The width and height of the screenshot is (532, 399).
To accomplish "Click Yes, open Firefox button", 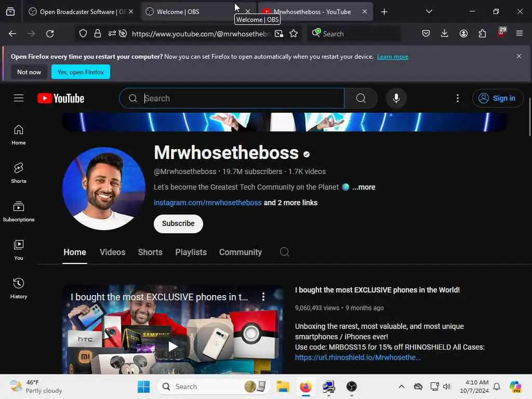I will click(81, 72).
